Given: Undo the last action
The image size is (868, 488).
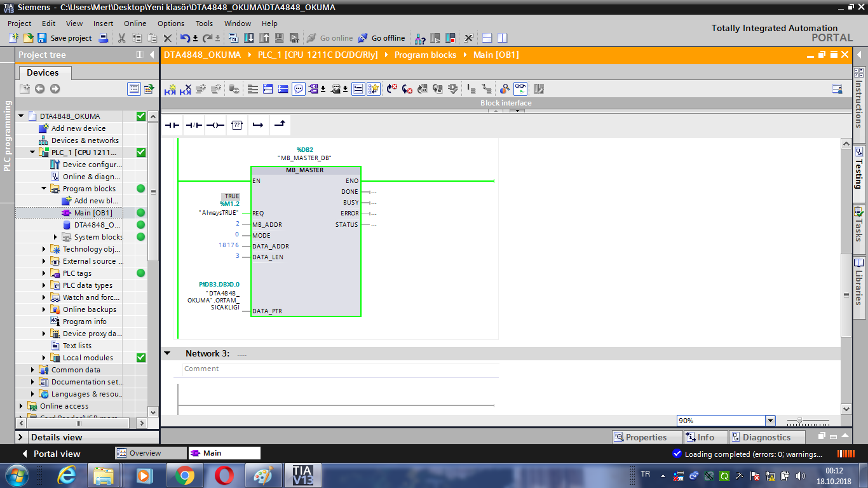Looking at the screenshot, I should [x=185, y=38].
